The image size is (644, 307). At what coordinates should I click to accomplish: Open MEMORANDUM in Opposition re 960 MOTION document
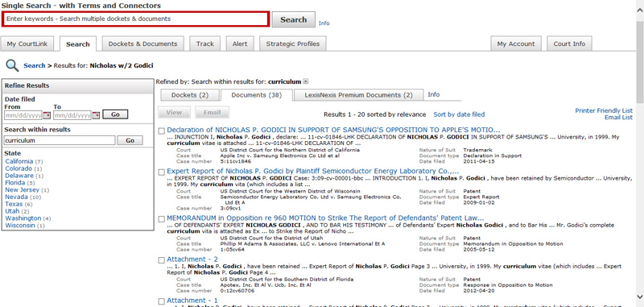pos(325,218)
